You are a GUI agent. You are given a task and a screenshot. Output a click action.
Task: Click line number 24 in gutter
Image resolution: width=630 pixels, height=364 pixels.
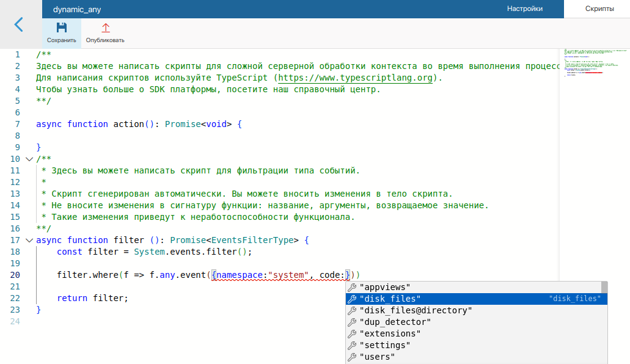15,322
